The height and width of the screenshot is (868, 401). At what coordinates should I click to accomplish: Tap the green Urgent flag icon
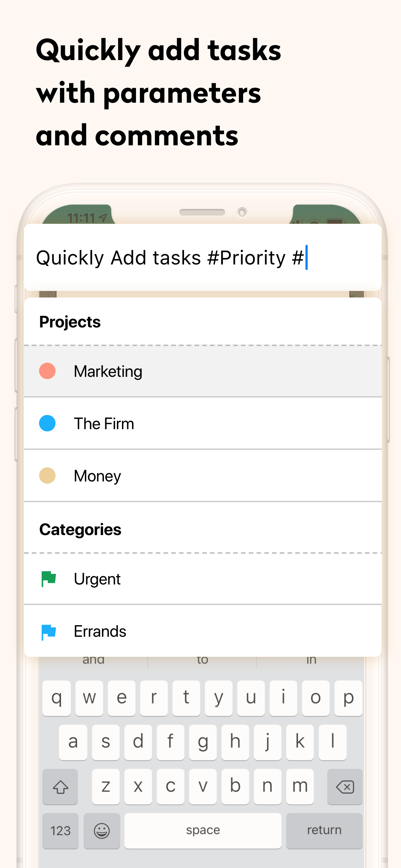48,579
